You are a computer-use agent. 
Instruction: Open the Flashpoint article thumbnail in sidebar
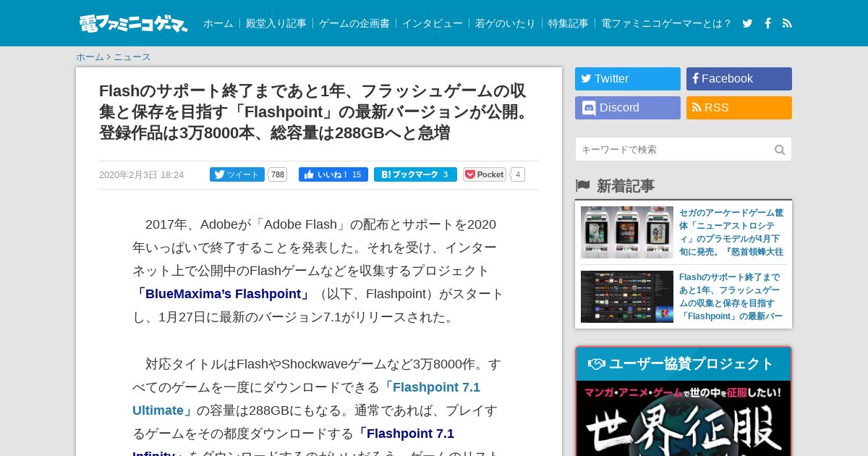[627, 297]
